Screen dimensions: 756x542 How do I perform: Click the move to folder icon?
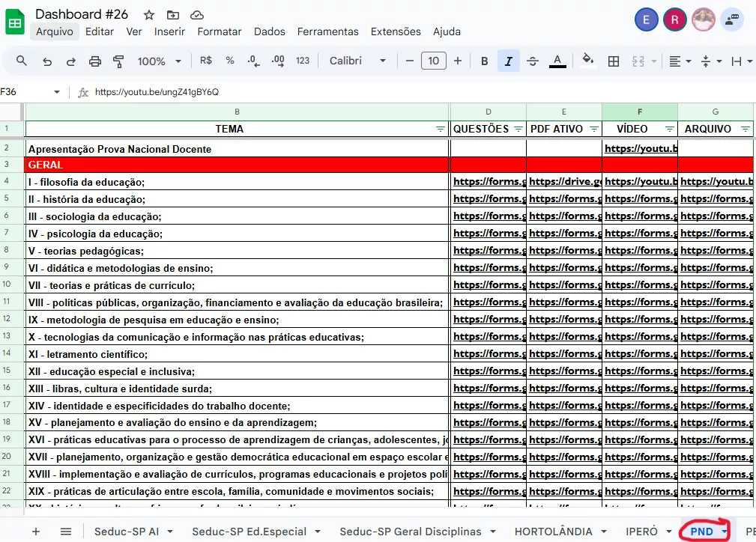[x=173, y=15]
